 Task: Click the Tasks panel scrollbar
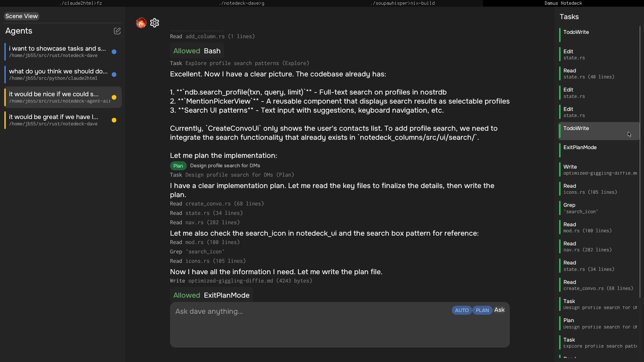[640, 161]
